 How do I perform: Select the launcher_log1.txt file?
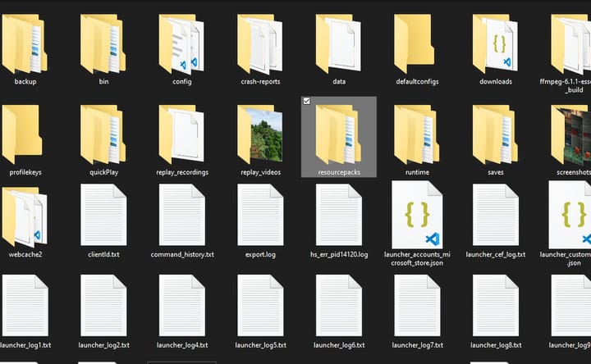click(25, 306)
